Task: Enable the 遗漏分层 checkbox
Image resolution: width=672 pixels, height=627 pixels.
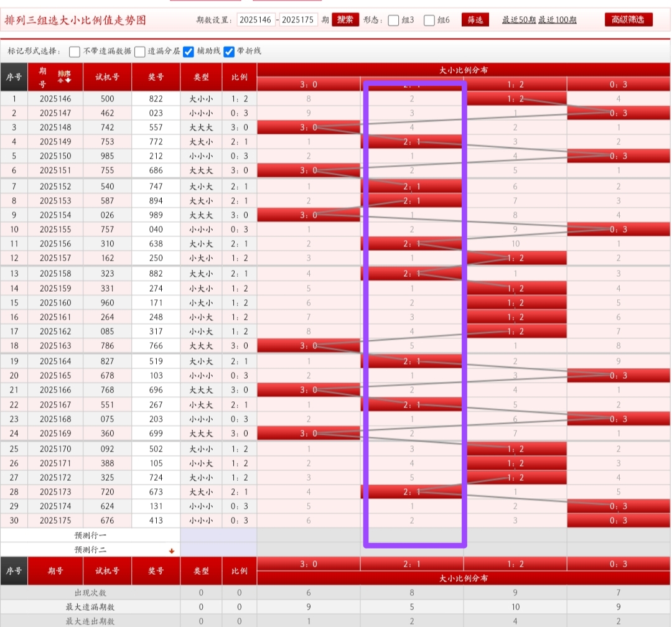Action: (140, 52)
